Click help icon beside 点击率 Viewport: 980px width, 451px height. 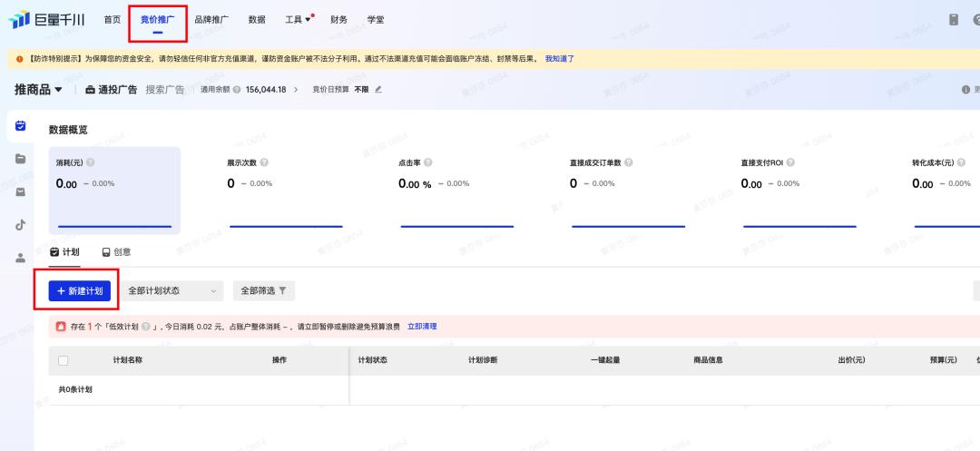(427, 162)
